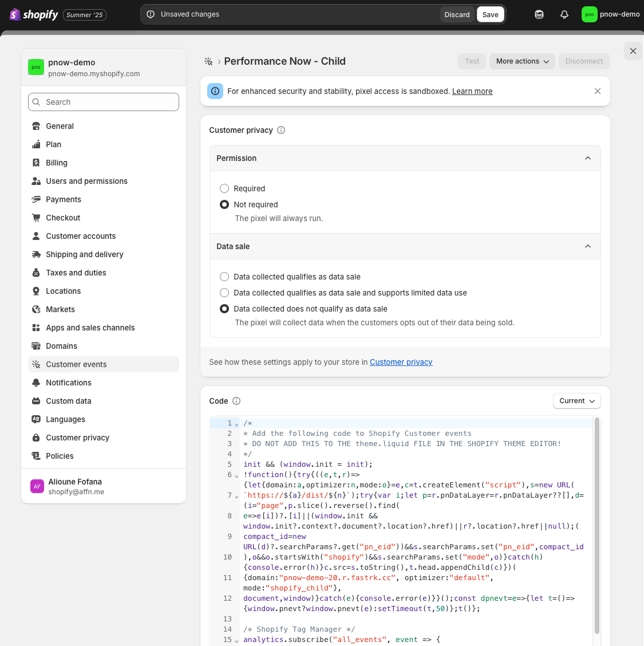Click the General store icon in sidebar
The height and width of the screenshot is (646, 644).
tap(36, 126)
